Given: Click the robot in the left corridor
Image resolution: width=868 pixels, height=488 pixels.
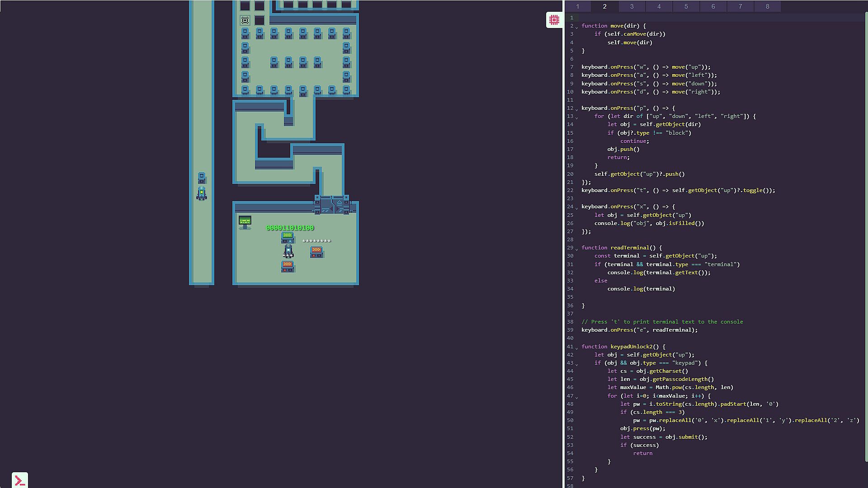Looking at the screenshot, I should 202,193.
